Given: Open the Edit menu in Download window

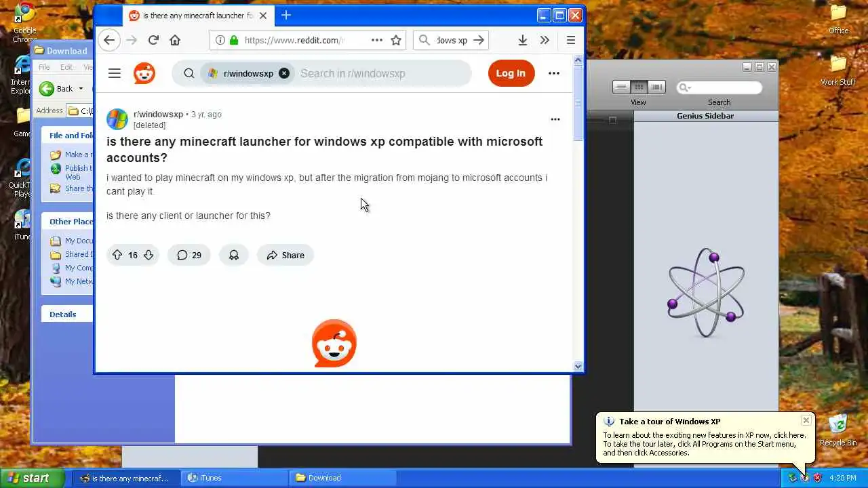Looking at the screenshot, I should click(66, 67).
